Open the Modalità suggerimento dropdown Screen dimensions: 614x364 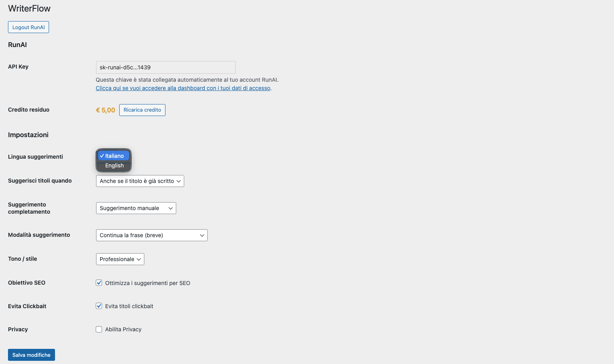152,235
